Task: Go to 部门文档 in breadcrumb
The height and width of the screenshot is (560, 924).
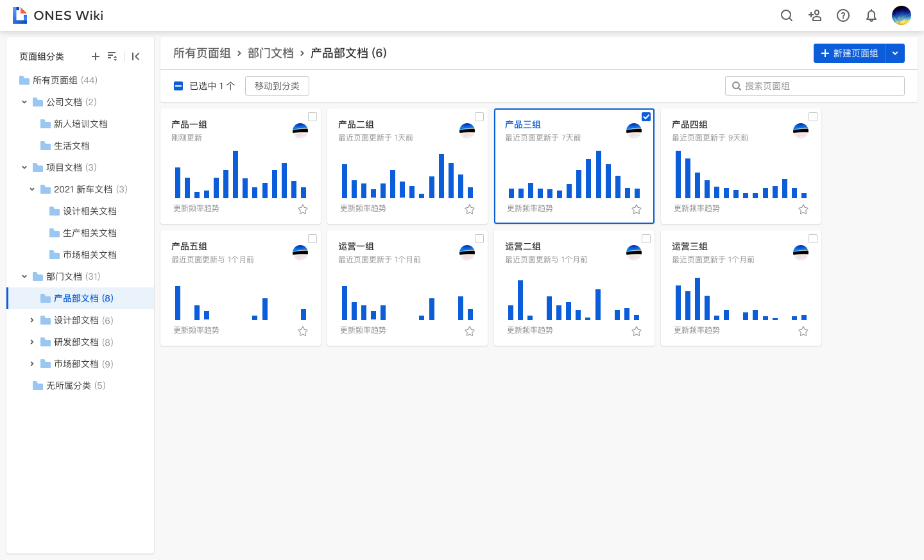Action: pos(270,53)
